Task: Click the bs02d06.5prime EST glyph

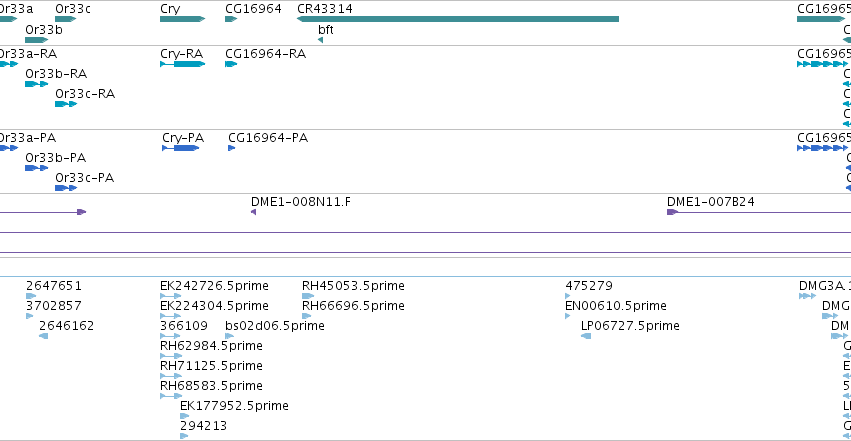Action: click(x=230, y=336)
